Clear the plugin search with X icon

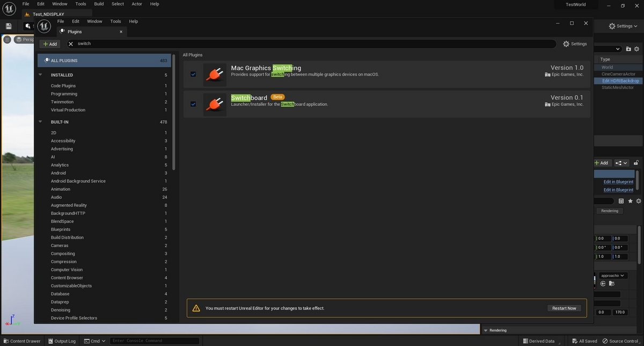(70, 44)
